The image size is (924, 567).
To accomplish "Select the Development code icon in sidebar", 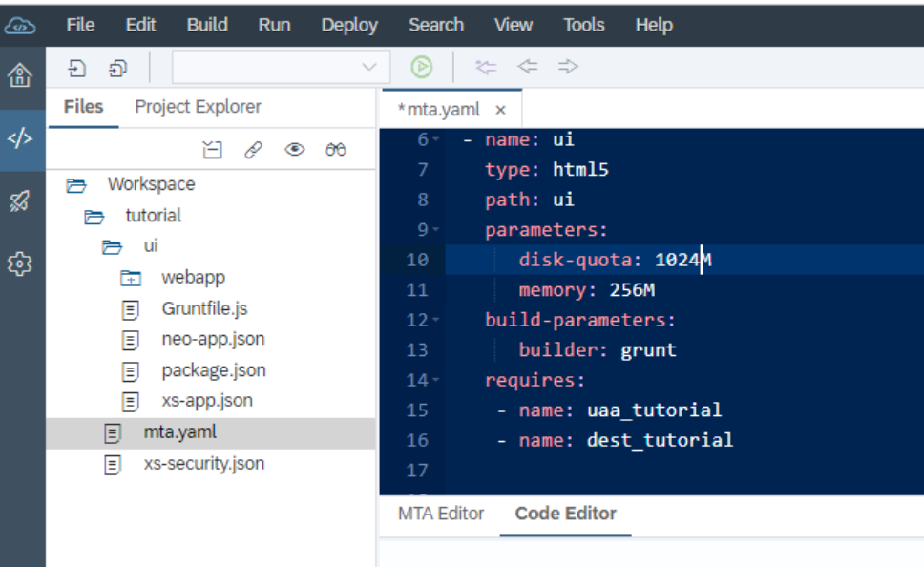I will click(20, 138).
